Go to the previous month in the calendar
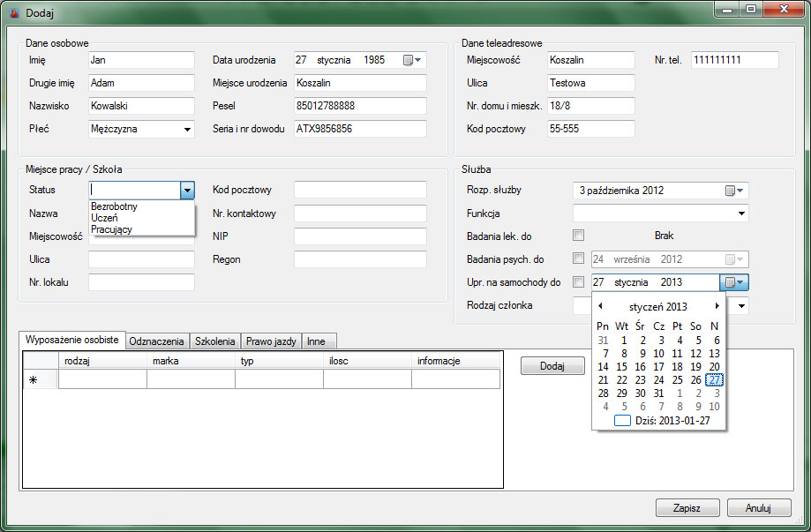 point(601,306)
